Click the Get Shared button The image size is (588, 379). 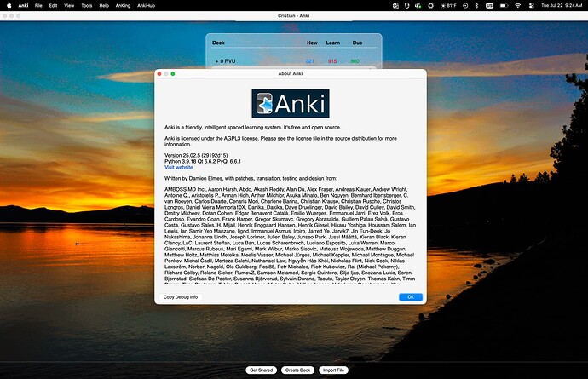tap(261, 370)
